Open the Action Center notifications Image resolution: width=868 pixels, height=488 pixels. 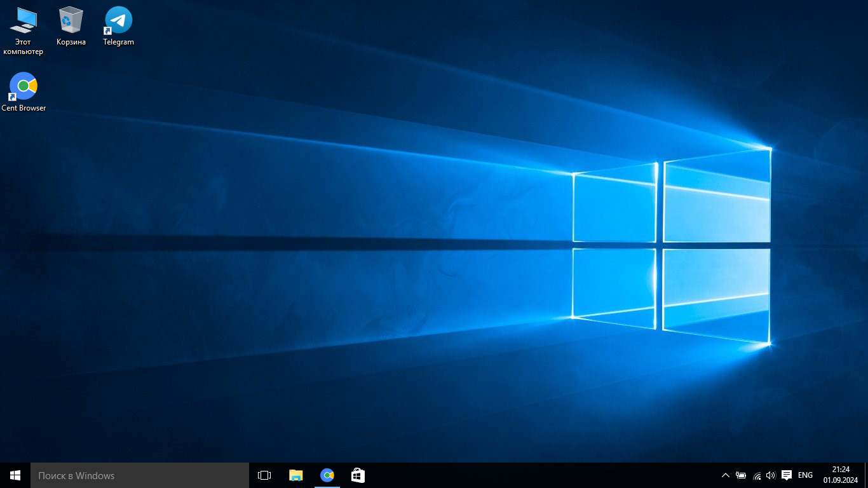[787, 475]
